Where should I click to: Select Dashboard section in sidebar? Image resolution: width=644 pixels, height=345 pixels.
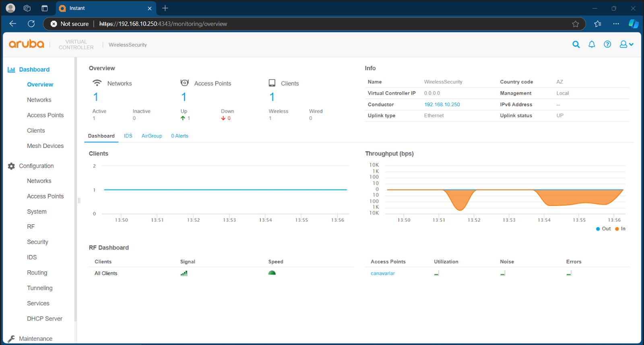click(34, 70)
